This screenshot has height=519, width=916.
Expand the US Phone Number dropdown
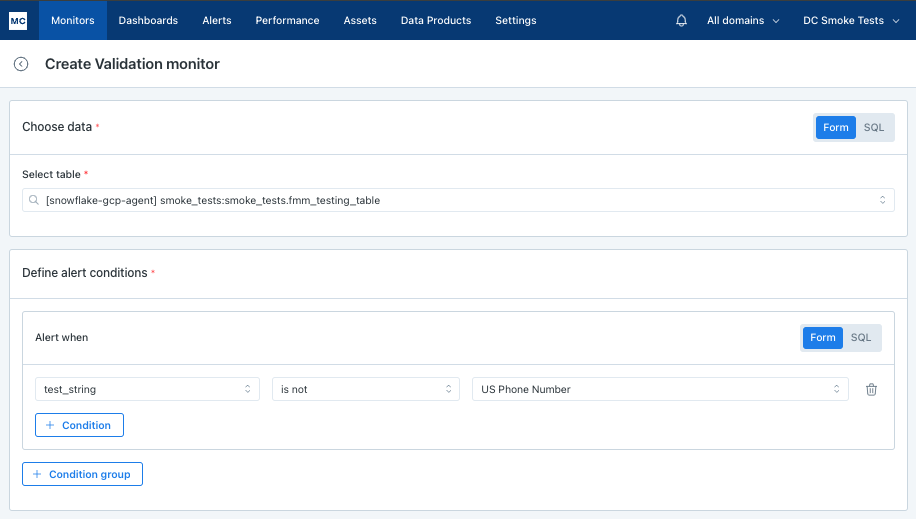pyautogui.click(x=659, y=389)
